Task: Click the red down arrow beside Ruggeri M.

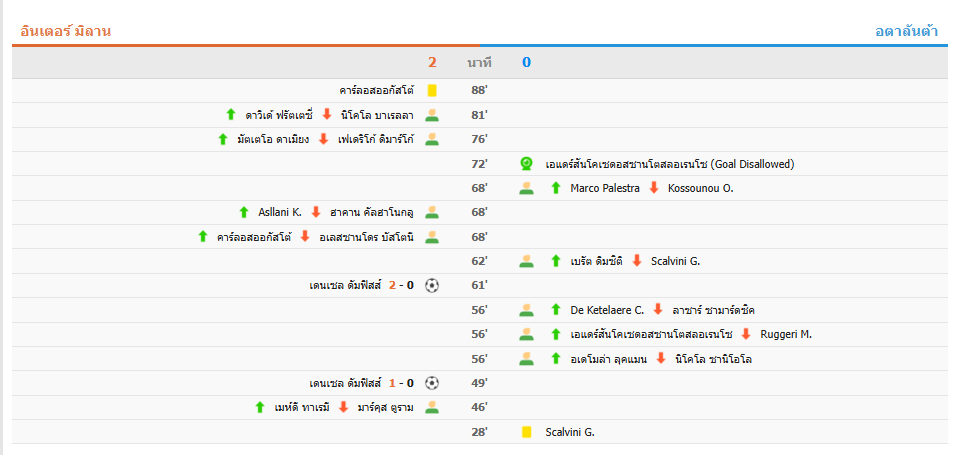Action: (x=746, y=334)
